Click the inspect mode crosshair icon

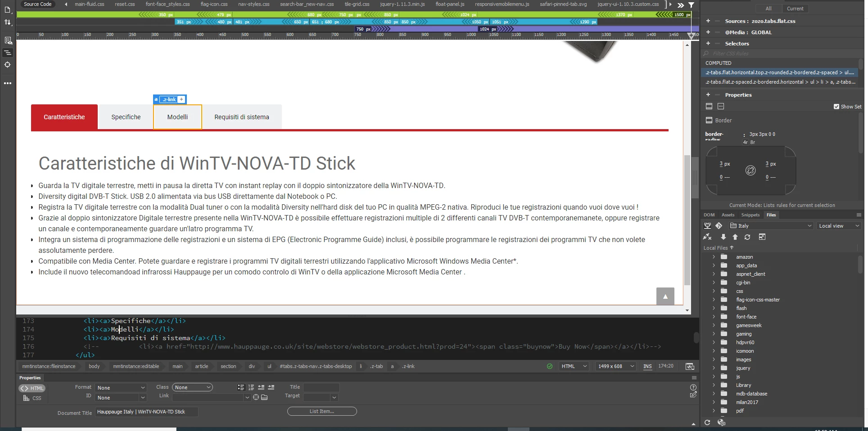point(8,65)
